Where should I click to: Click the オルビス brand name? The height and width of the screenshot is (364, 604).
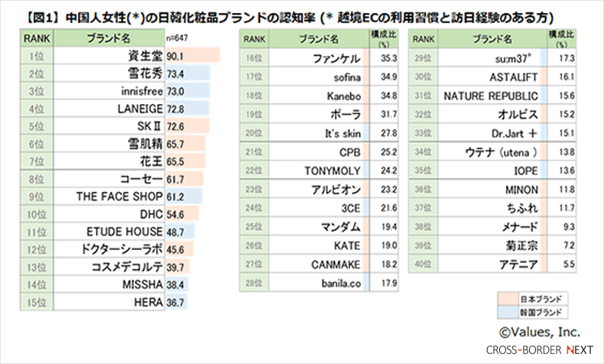(x=518, y=115)
